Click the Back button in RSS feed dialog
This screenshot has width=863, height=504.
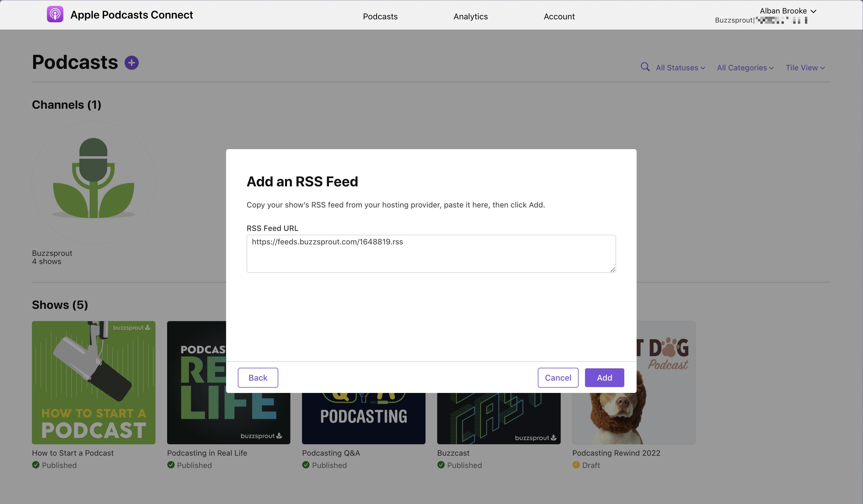[258, 377]
